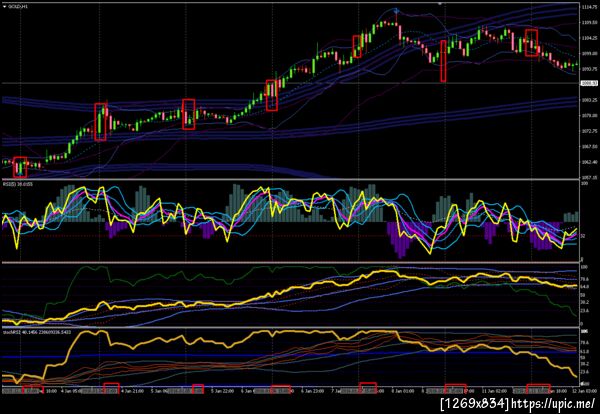
Task: Click the 6 Jan 23:00 time label
Action: point(313,391)
